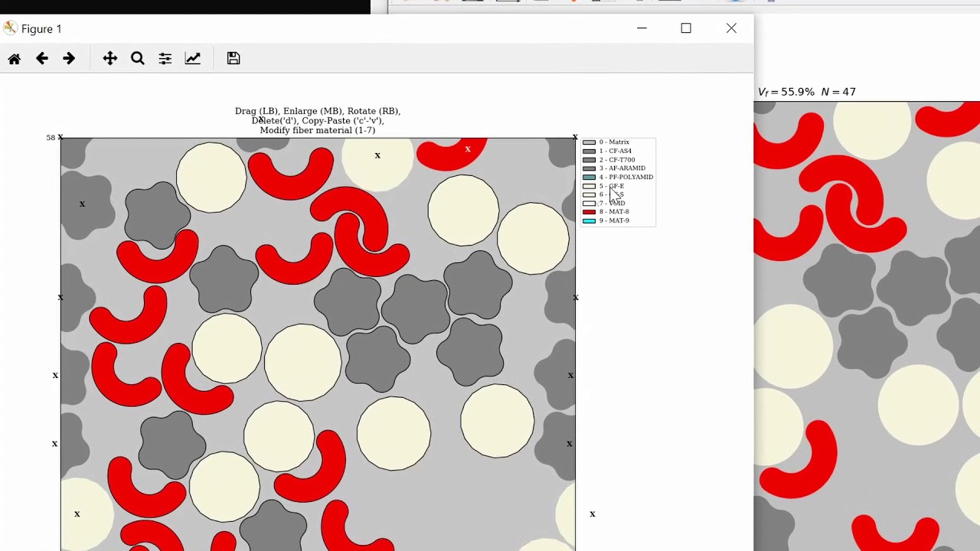Select the red fiber marked x at the top edge
This screenshot has height=551, width=980.
tap(452, 153)
